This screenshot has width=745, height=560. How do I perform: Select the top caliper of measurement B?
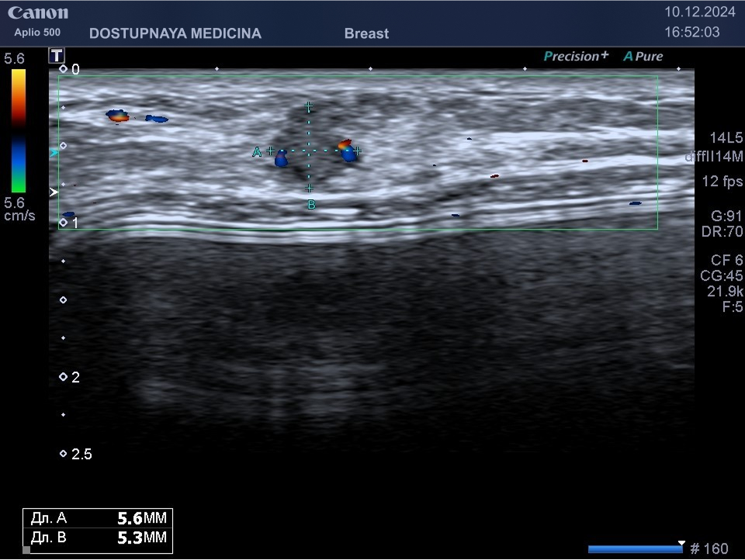309,105
